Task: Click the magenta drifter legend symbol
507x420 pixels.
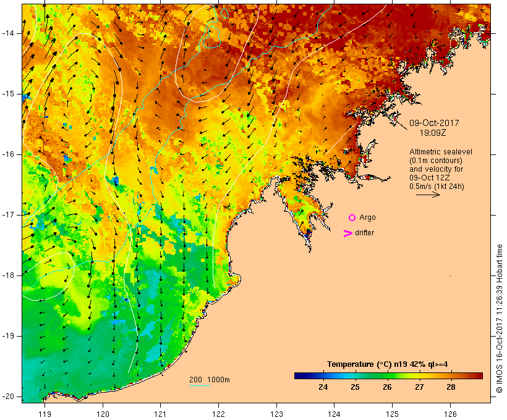Action: [x=348, y=233]
